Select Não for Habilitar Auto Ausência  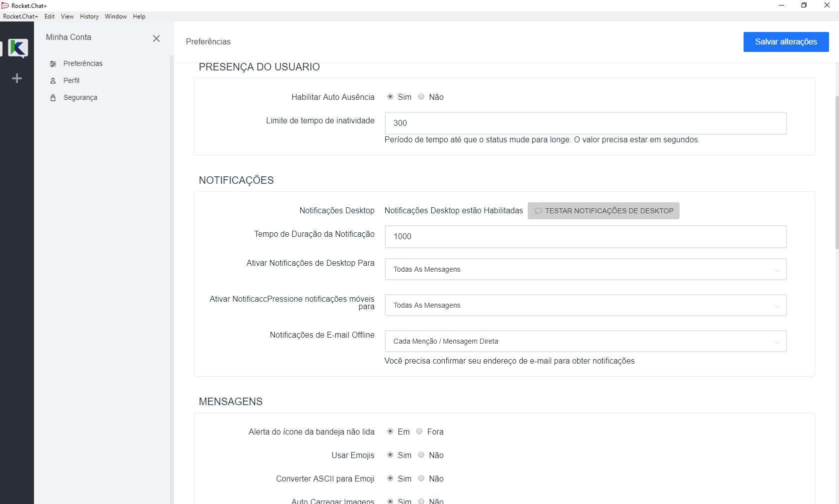[421, 96]
